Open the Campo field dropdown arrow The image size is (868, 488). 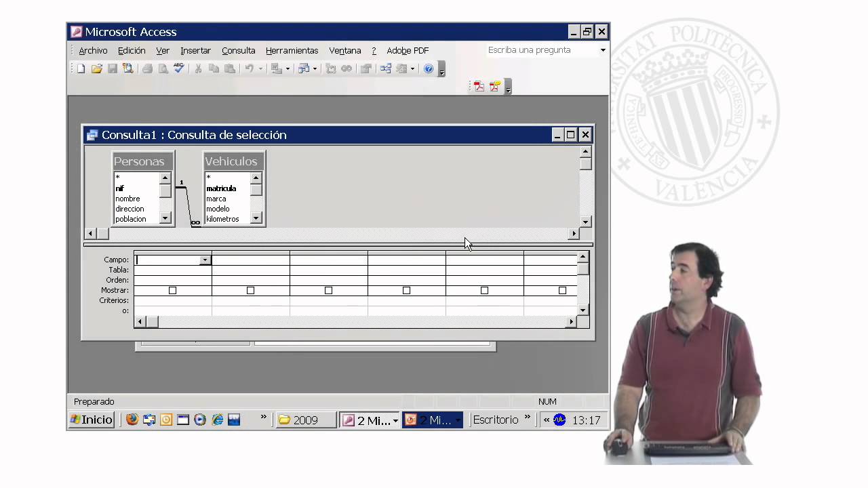tap(205, 260)
